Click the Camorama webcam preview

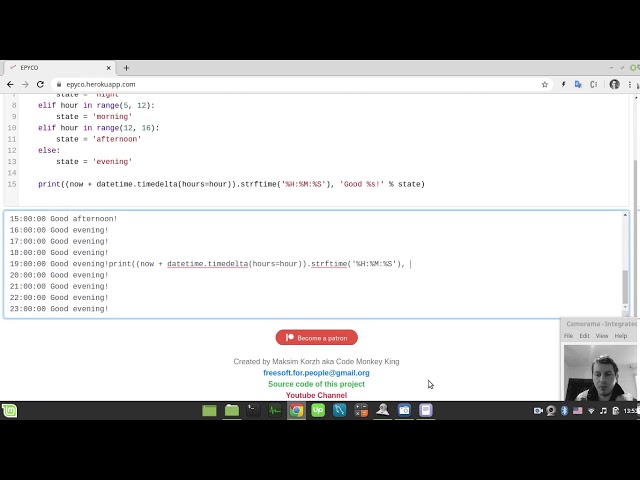click(600, 373)
